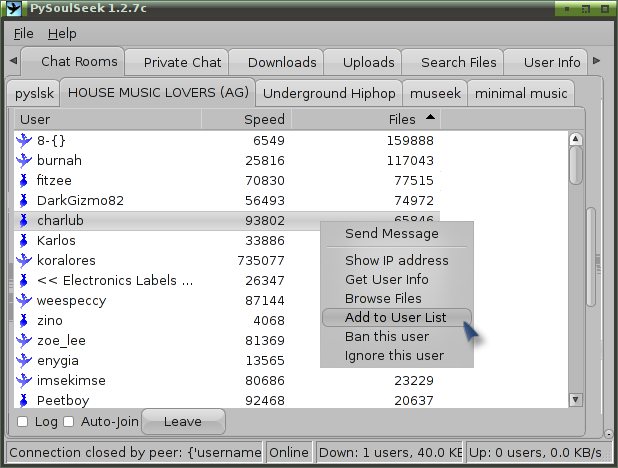This screenshot has height=468, width=618.
Task: Open the pyslsk room tab
Action: [34, 93]
